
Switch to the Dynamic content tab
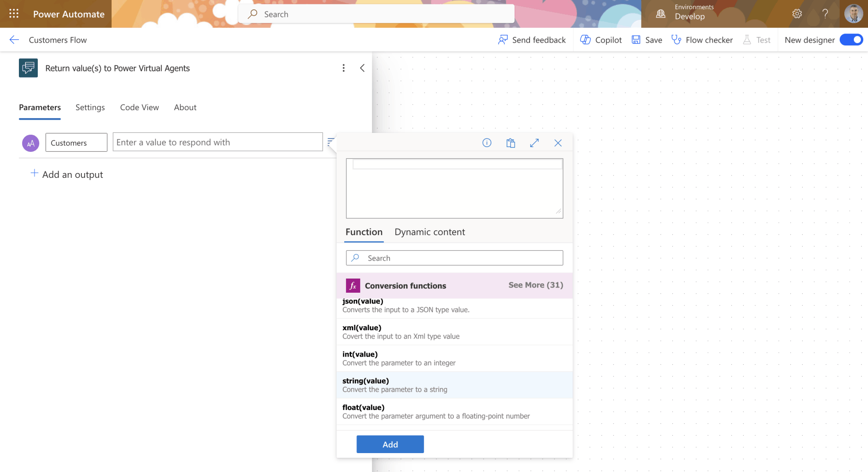point(430,232)
